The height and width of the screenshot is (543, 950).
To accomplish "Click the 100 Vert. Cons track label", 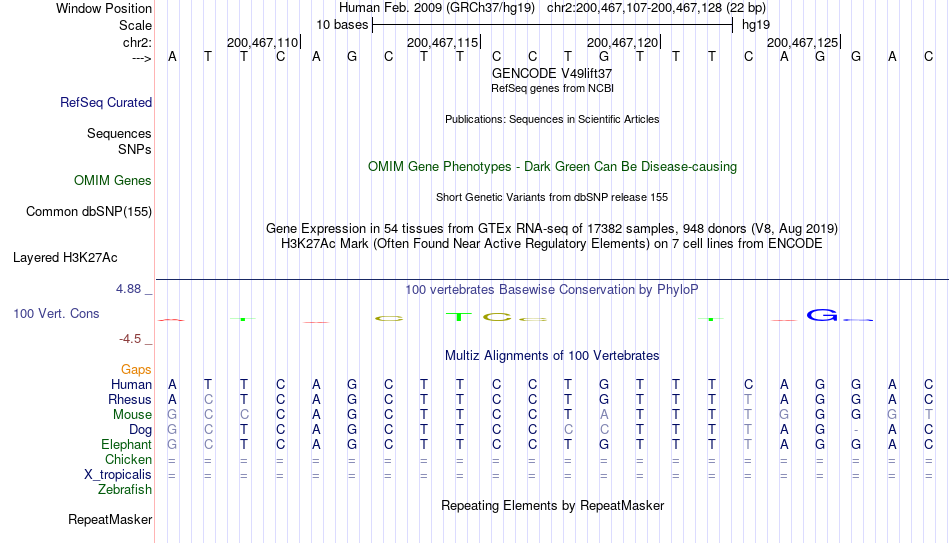I will [x=56, y=313].
